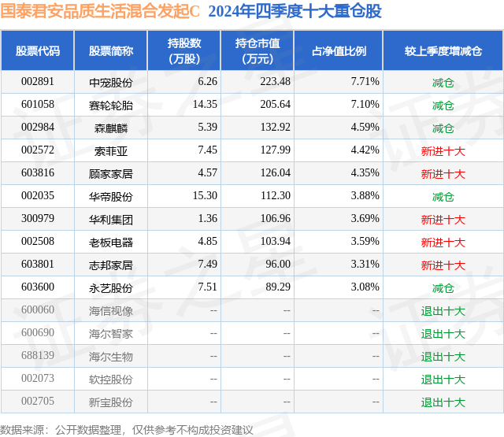Click the 股票代码 column header
The width and height of the screenshot is (504, 437).
tap(38, 50)
